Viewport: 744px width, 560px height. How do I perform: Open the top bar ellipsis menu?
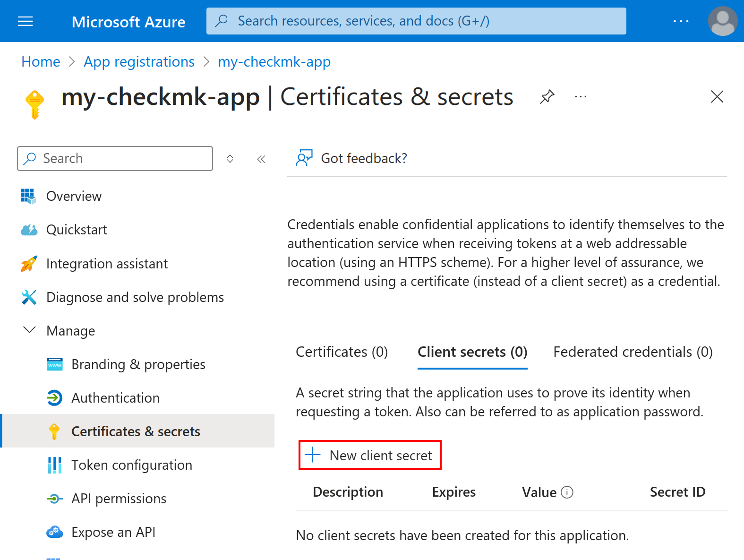click(x=681, y=21)
